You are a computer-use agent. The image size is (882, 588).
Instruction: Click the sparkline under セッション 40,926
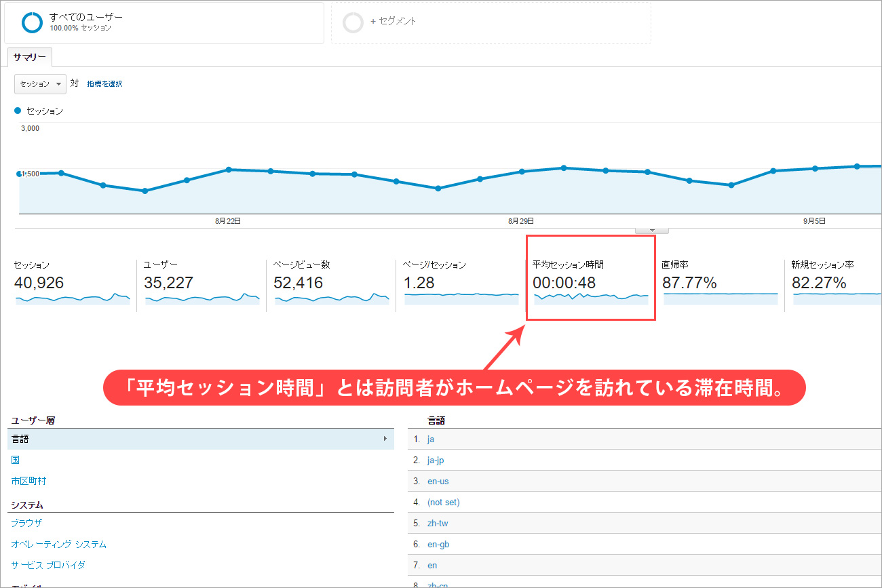[x=73, y=298]
